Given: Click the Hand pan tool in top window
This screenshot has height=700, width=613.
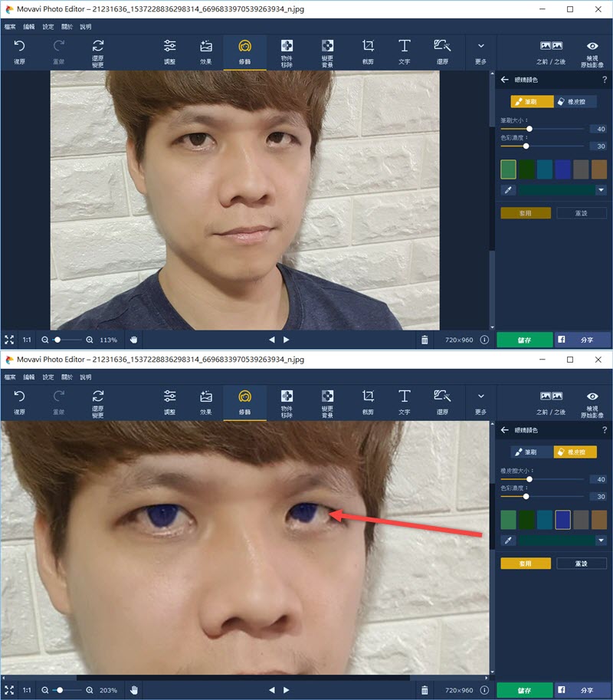Looking at the screenshot, I should click(x=133, y=340).
